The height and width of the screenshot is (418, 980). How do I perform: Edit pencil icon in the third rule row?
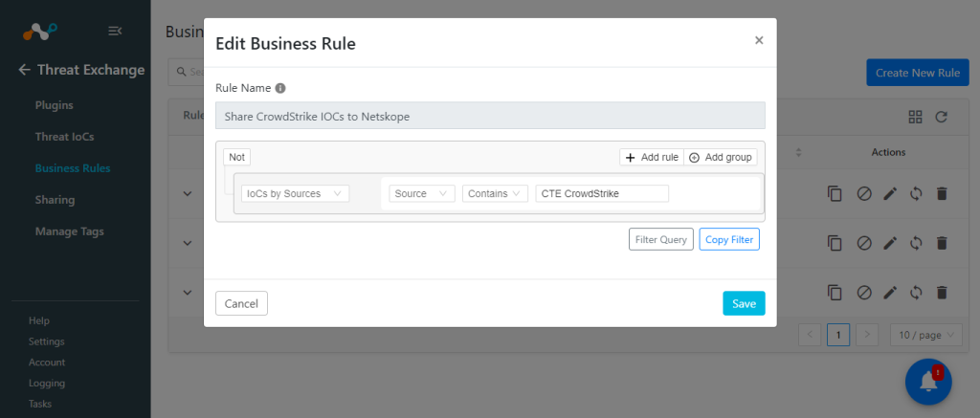tap(890, 293)
